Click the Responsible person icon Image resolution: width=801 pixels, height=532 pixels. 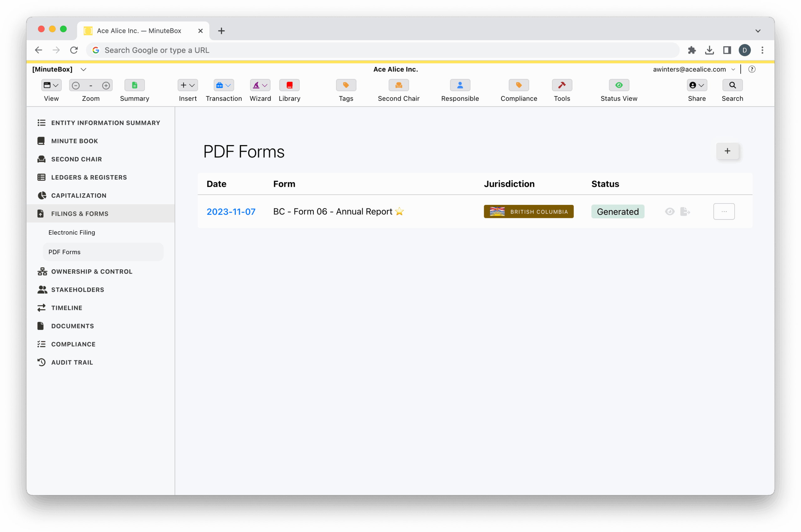460,85
